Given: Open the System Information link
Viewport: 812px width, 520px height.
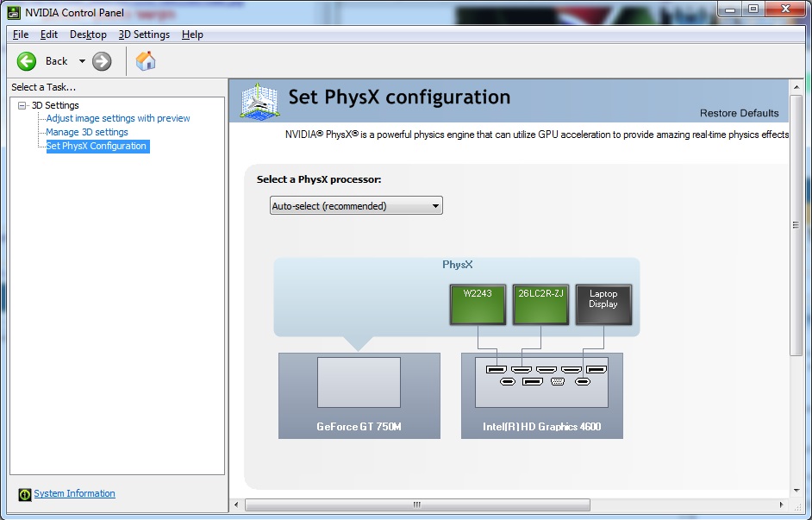Looking at the screenshot, I should (x=74, y=493).
